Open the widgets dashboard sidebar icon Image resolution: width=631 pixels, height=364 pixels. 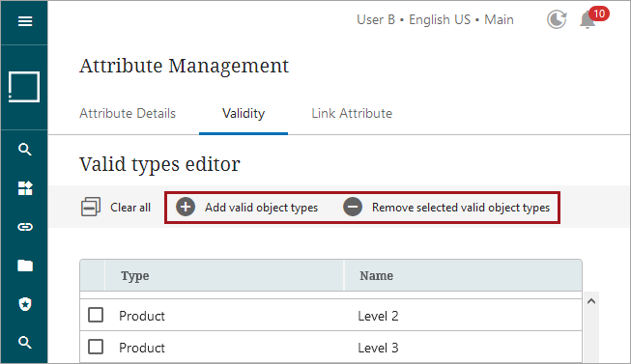(25, 188)
